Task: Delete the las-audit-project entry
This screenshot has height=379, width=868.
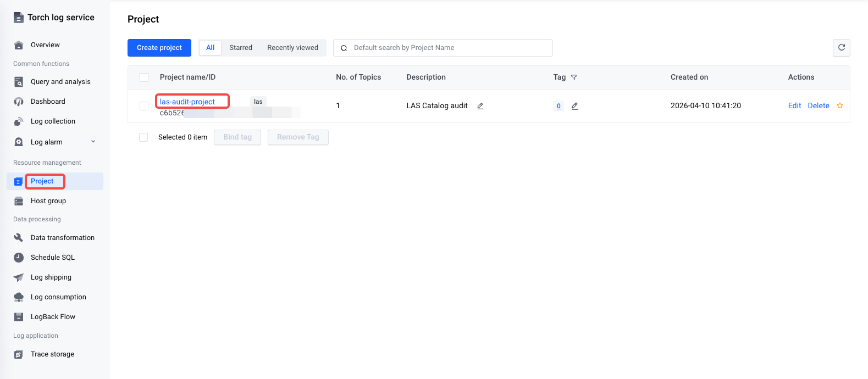Action: pos(818,106)
